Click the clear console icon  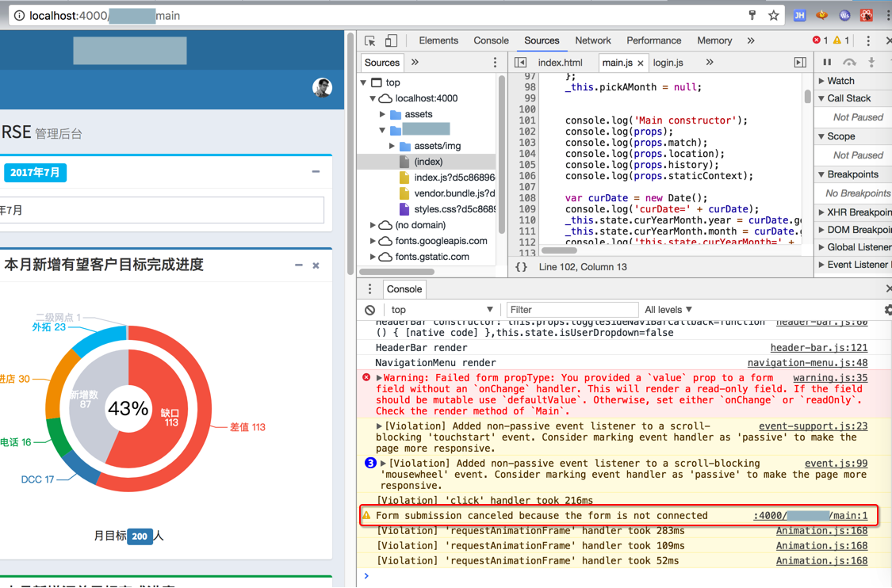tap(370, 310)
